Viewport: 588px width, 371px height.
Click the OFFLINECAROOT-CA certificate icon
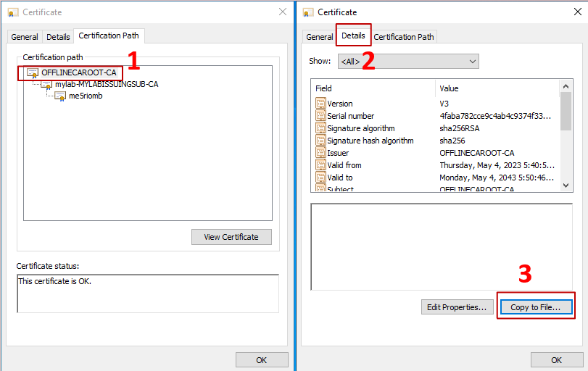click(x=33, y=72)
